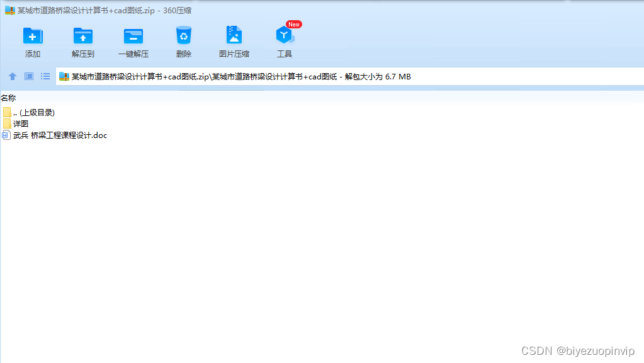644x363 pixels.
Task: Open the 图片压缩 image compression tool
Action: point(234,42)
